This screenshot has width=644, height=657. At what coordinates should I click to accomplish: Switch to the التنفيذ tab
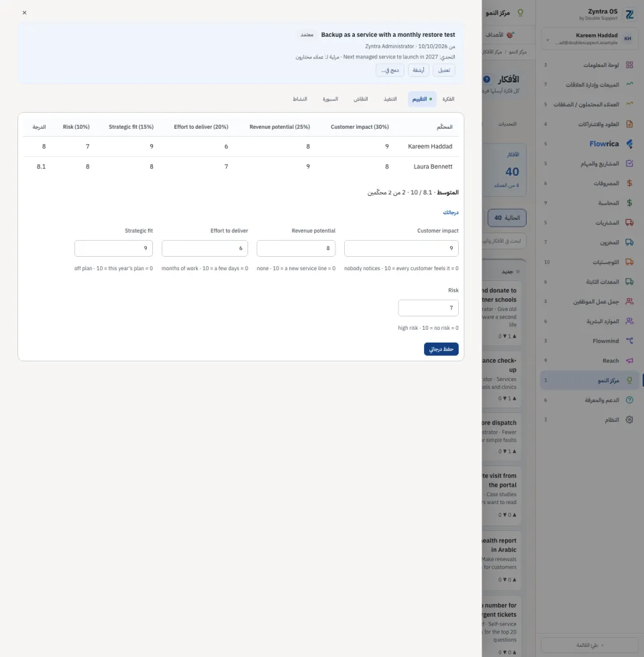(x=390, y=99)
